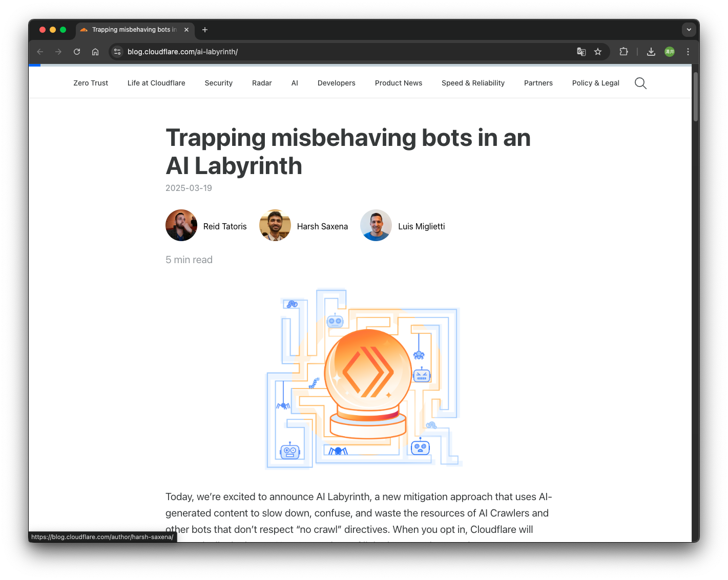Screen dimensions: 728x580
Task: Open the Product News category
Action: [x=399, y=83]
